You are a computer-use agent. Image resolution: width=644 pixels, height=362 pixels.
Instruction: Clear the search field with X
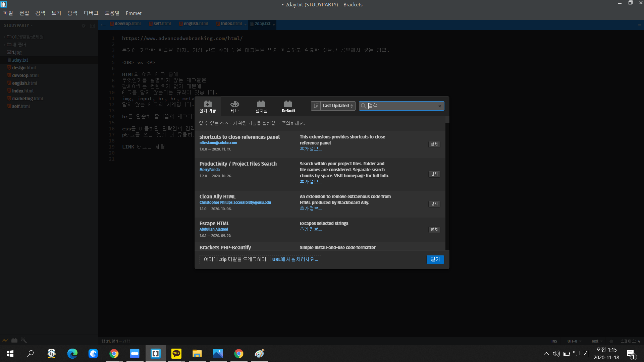click(440, 106)
